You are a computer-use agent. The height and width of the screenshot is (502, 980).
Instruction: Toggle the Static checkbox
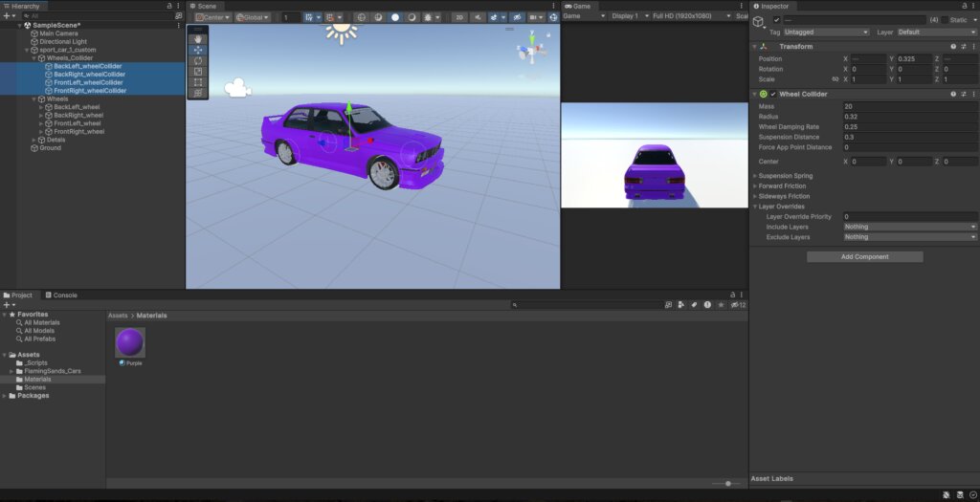(945, 20)
